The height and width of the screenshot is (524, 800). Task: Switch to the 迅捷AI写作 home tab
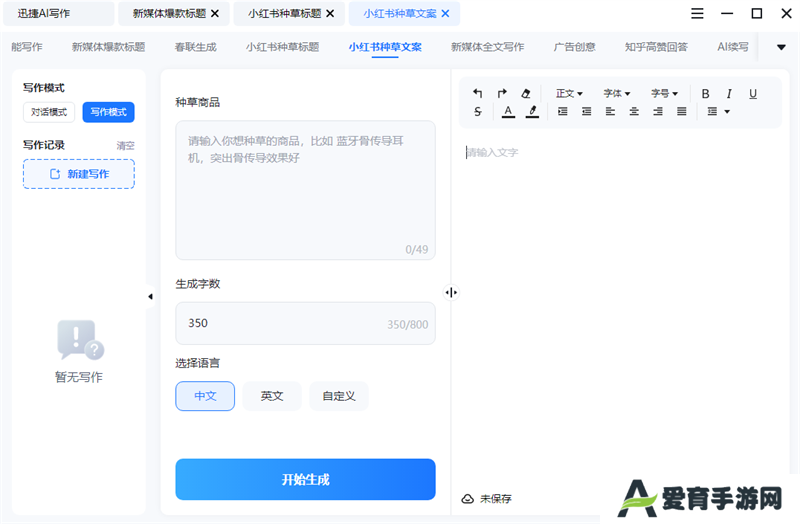tap(59, 14)
